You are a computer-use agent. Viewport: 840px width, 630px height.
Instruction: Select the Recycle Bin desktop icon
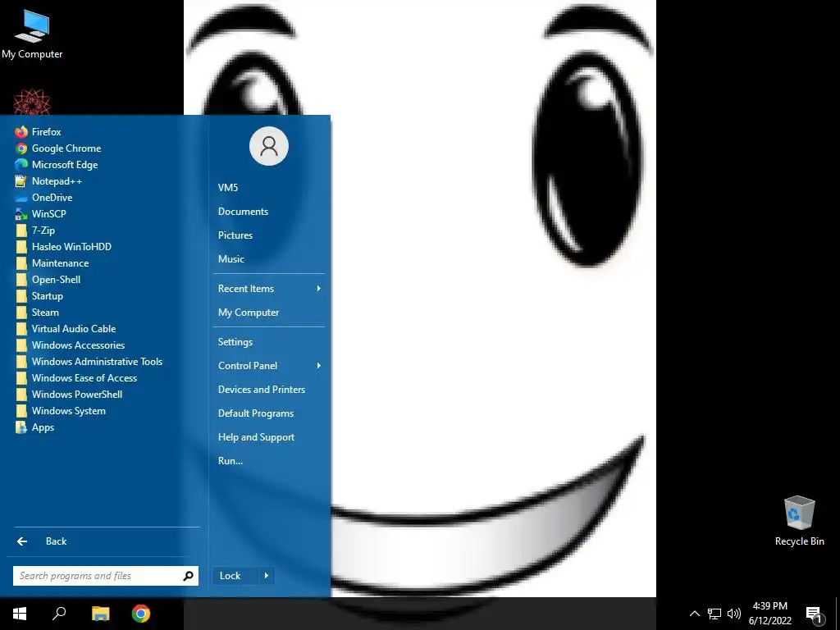click(799, 521)
